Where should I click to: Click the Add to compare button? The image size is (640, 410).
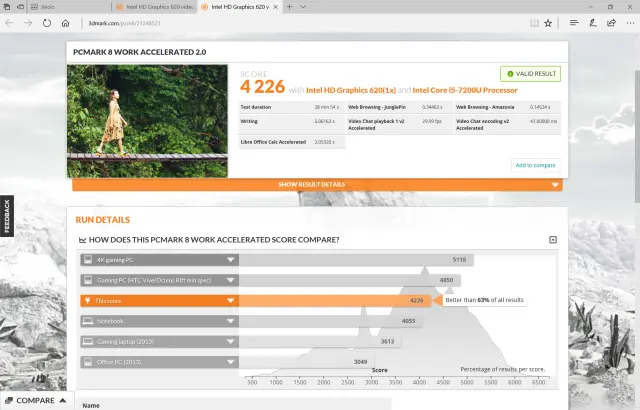click(536, 165)
